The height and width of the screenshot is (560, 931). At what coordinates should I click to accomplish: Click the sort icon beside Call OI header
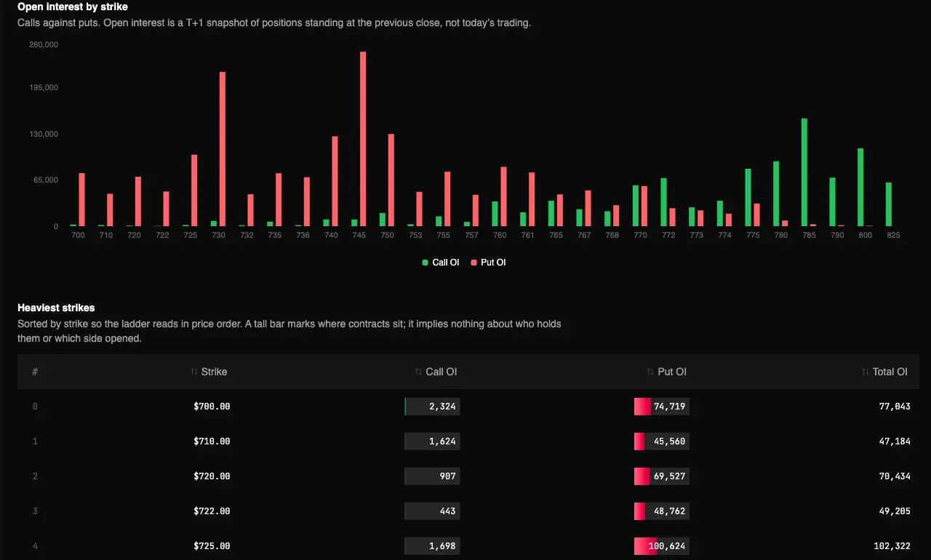[x=418, y=372]
